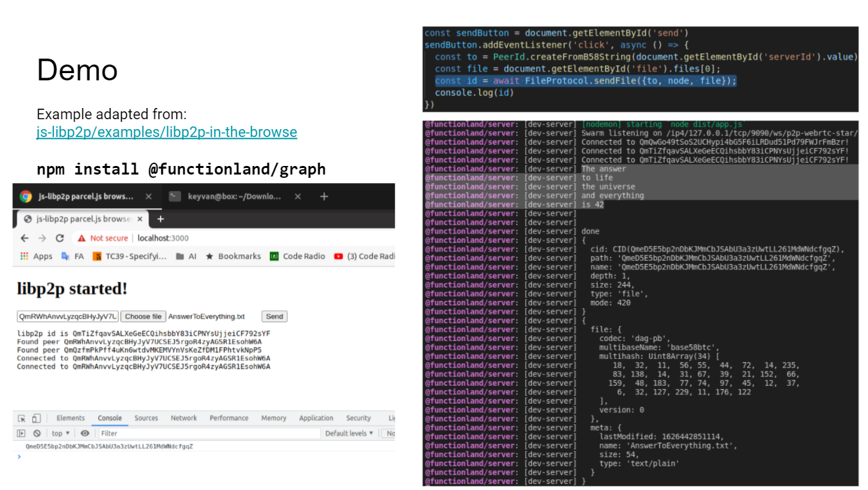Open the AI bookmarks folder
The height and width of the screenshot is (490, 868).
pos(186,256)
